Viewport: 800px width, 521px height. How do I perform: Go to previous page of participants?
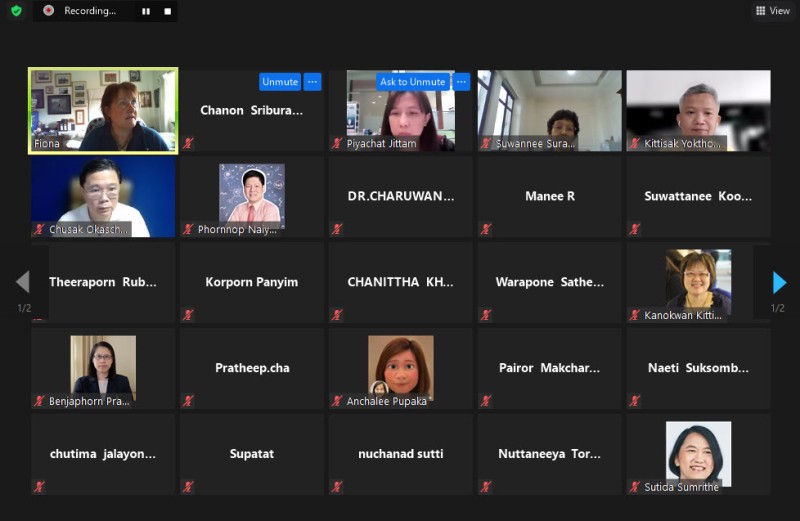click(23, 283)
